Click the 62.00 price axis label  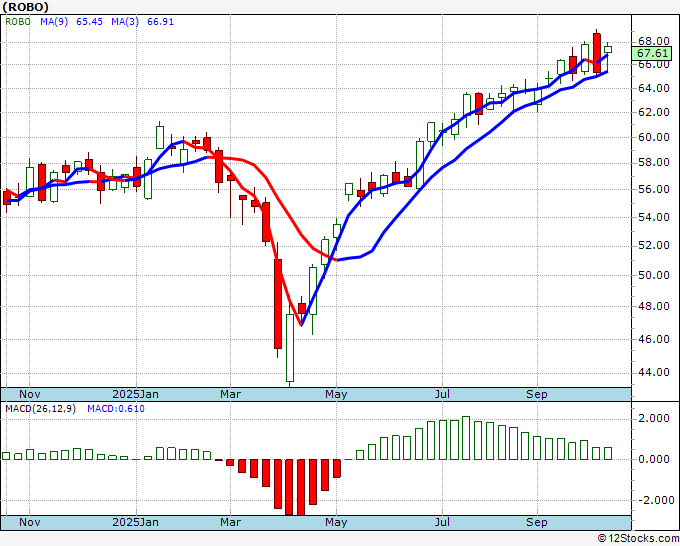pyautogui.click(x=654, y=112)
